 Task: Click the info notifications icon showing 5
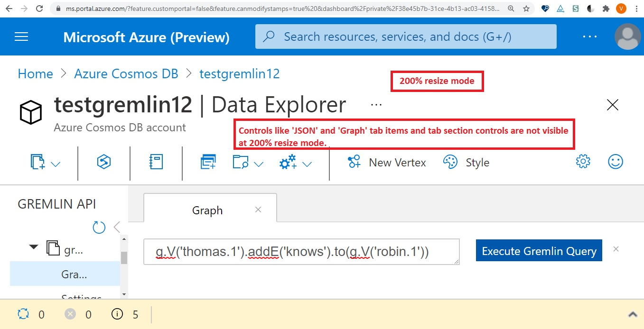(x=117, y=314)
